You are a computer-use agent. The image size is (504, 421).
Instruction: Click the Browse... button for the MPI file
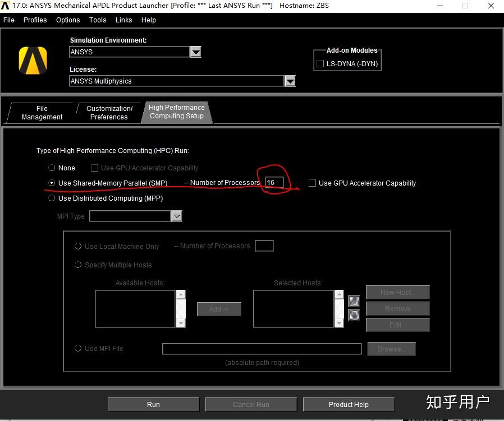tap(392, 349)
